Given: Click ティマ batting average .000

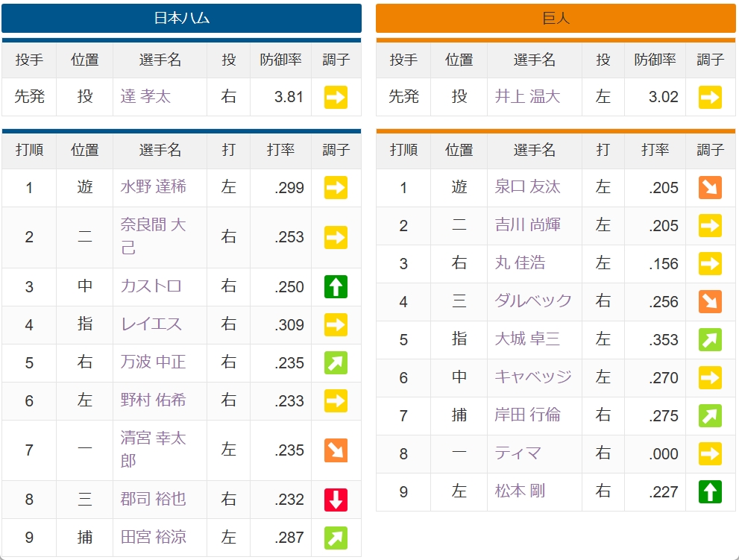Looking at the screenshot, I should pyautogui.click(x=664, y=454).
